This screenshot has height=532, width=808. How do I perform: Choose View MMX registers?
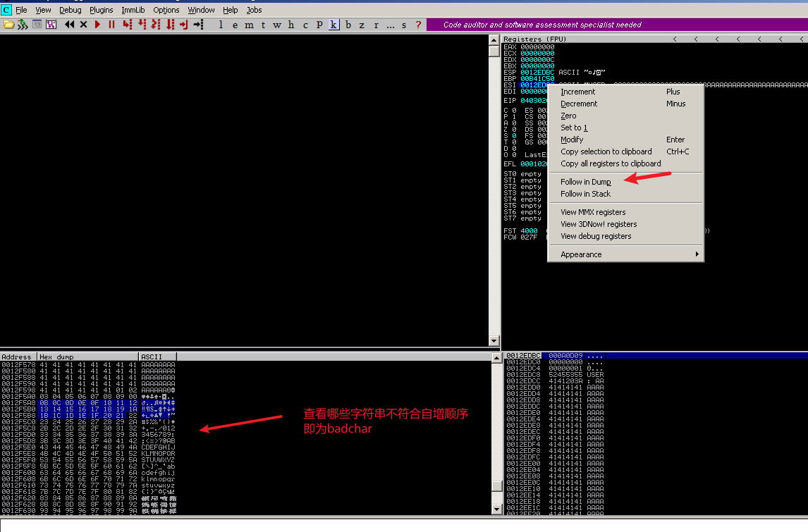pyautogui.click(x=625, y=212)
